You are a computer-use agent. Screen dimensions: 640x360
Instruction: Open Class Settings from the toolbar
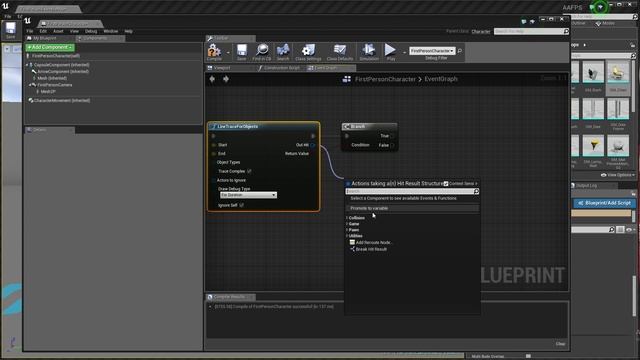pos(308,50)
